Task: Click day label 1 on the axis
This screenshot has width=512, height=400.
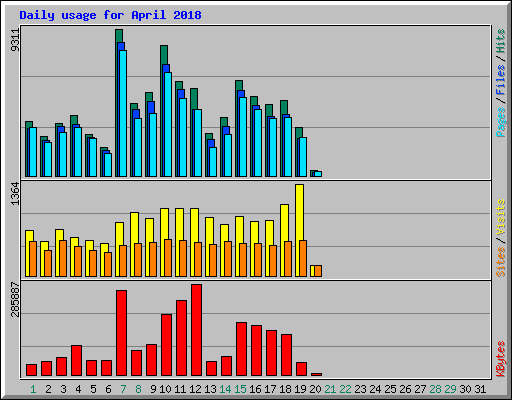Action: tap(33, 389)
